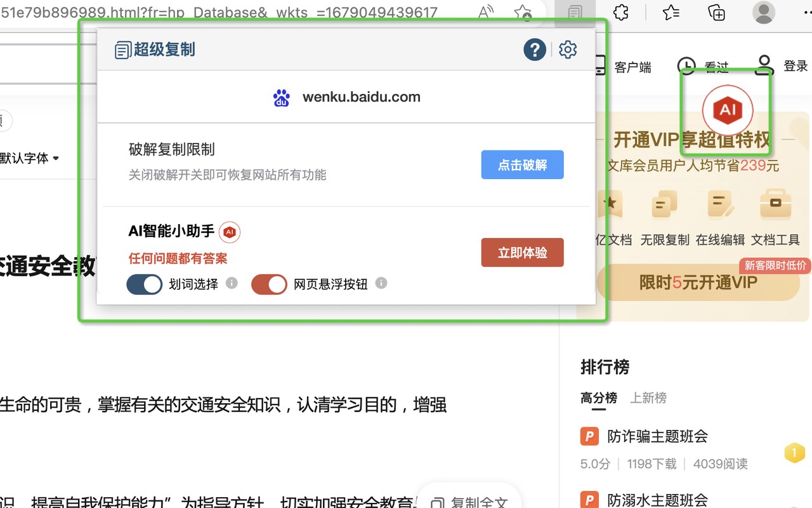The image size is (812, 508).
Task: Click the wenku.baidu.com domain text
Action: (362, 97)
